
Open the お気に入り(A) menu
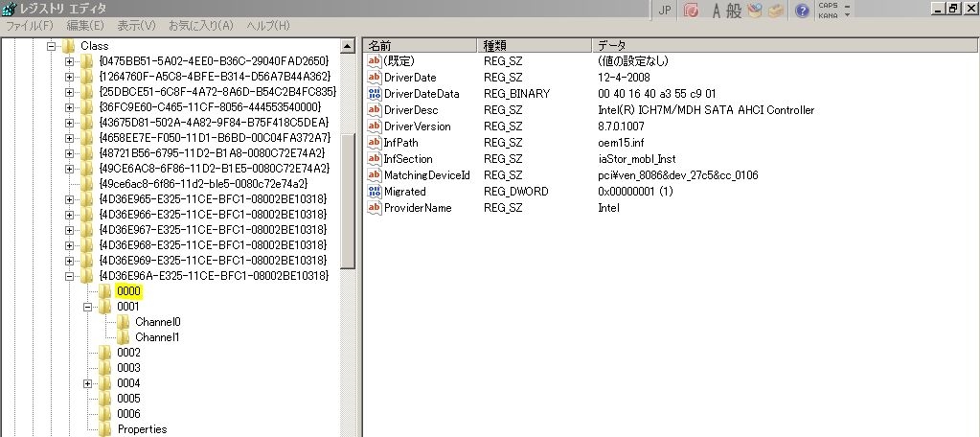[200, 26]
